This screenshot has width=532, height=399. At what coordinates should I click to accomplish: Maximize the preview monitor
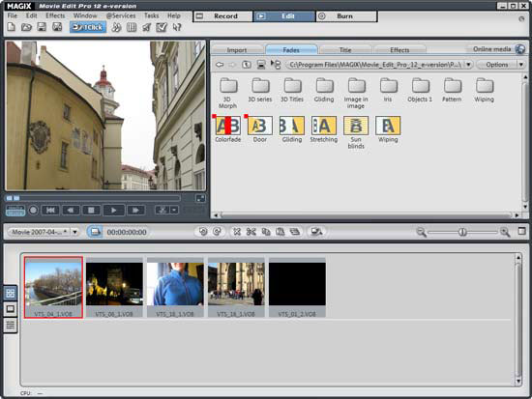[200, 198]
